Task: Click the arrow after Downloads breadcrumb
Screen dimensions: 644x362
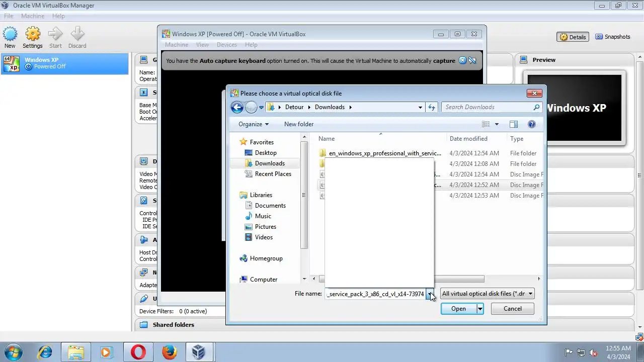Action: point(351,107)
